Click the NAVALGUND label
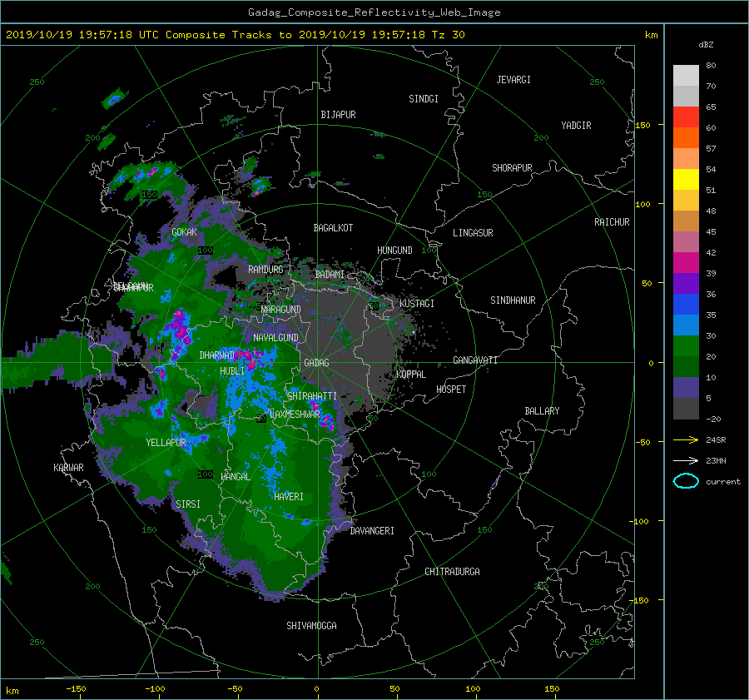Image resolution: width=749 pixels, height=700 pixels. (275, 338)
